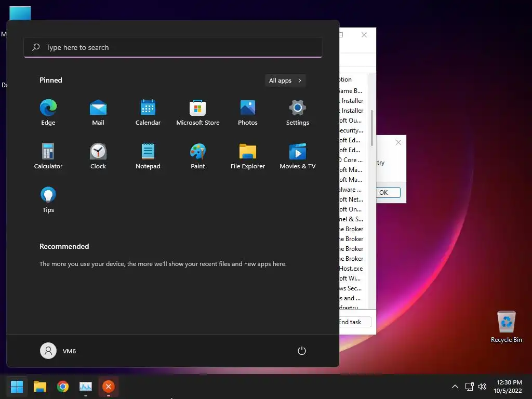Viewport: 532px width, 399px height.
Task: Launch the Calculator app
Action: 48,156
